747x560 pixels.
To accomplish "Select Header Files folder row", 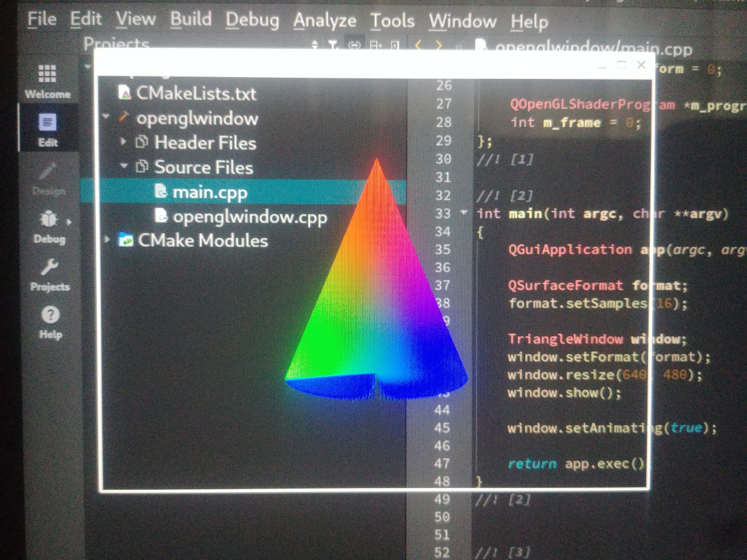I will pyautogui.click(x=205, y=143).
